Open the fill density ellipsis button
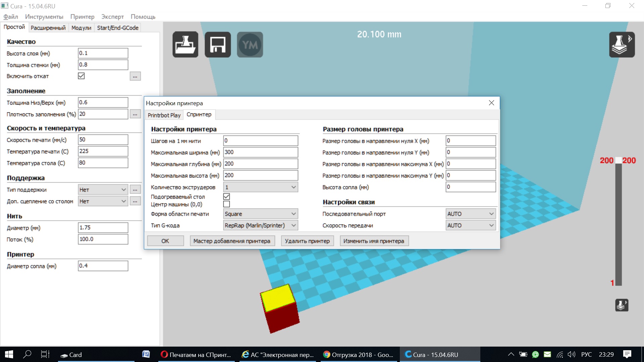The width and height of the screenshot is (644, 362). [135, 114]
